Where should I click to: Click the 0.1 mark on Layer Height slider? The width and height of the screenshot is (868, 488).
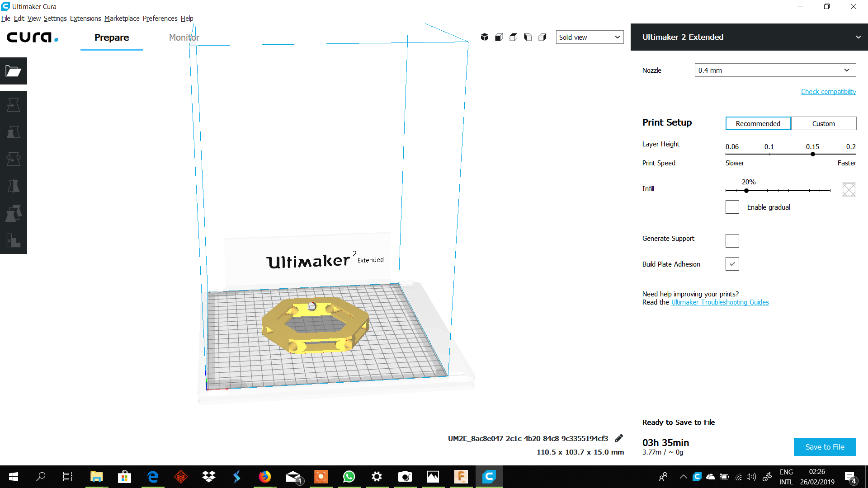(769, 154)
